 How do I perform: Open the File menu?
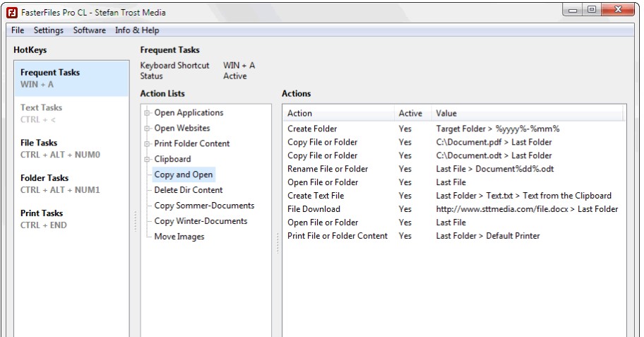18,30
